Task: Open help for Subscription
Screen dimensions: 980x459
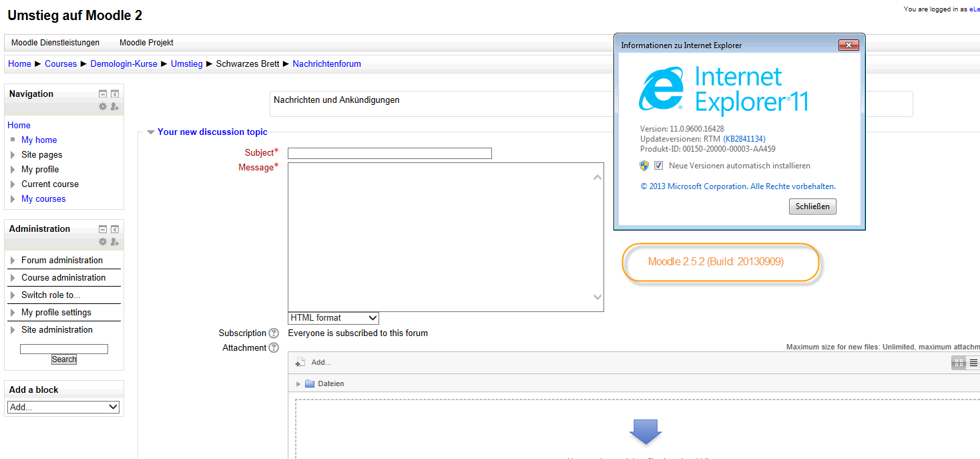Action: [274, 333]
